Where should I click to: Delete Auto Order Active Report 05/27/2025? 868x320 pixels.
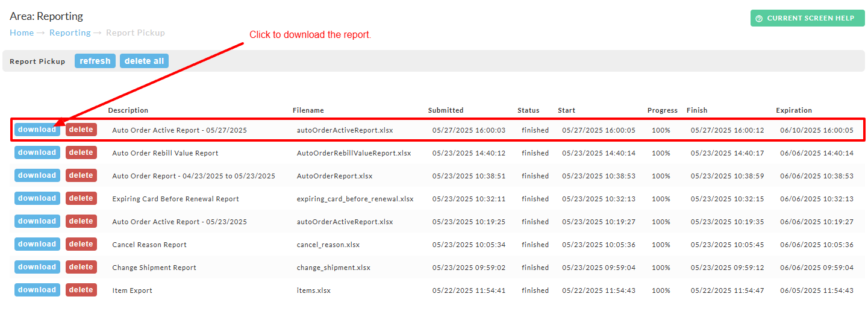coord(81,130)
